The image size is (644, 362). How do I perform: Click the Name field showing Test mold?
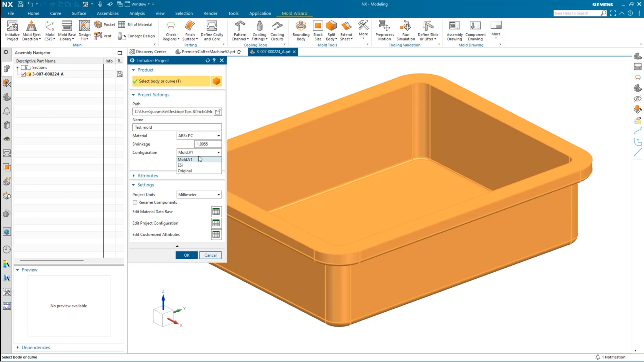pyautogui.click(x=176, y=127)
